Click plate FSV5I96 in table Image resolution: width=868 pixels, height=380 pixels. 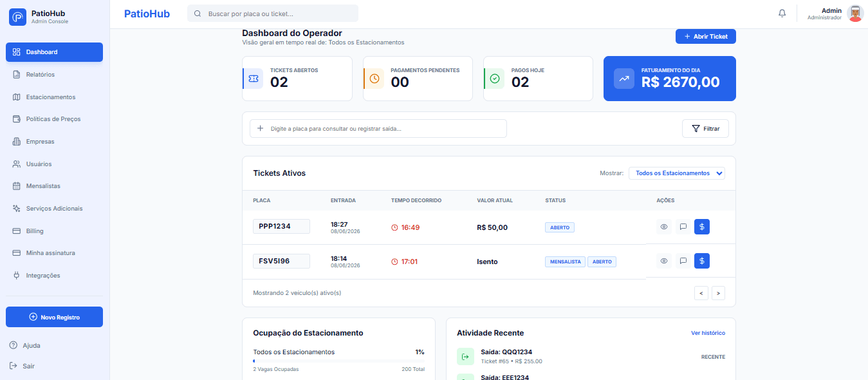tap(281, 261)
